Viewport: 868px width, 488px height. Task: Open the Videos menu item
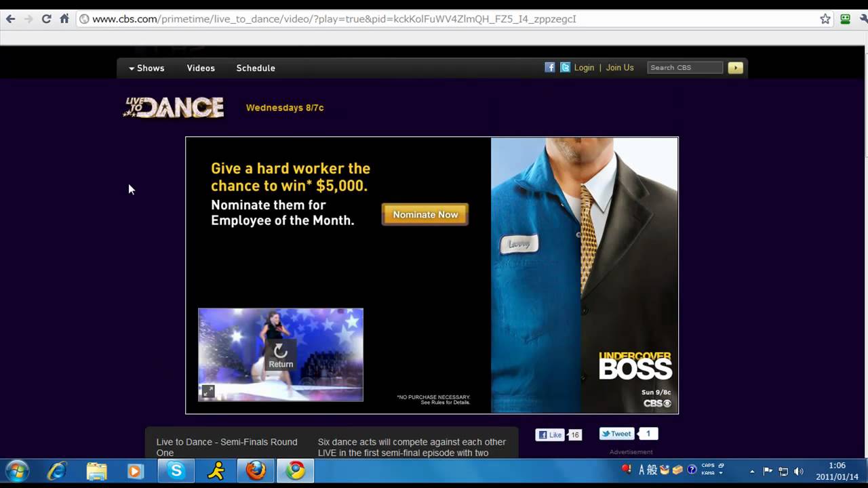click(201, 68)
